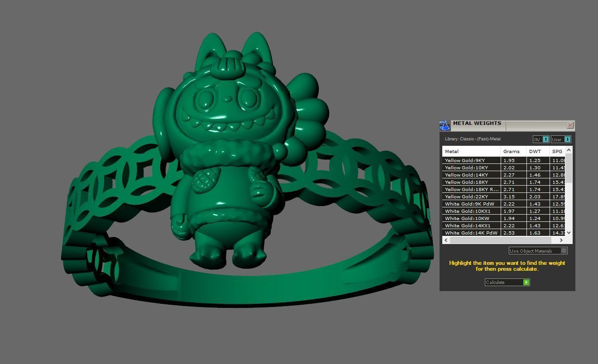This screenshot has width=598, height=364.
Task: Click the 1.63 DWT value
Action: click(x=535, y=233)
